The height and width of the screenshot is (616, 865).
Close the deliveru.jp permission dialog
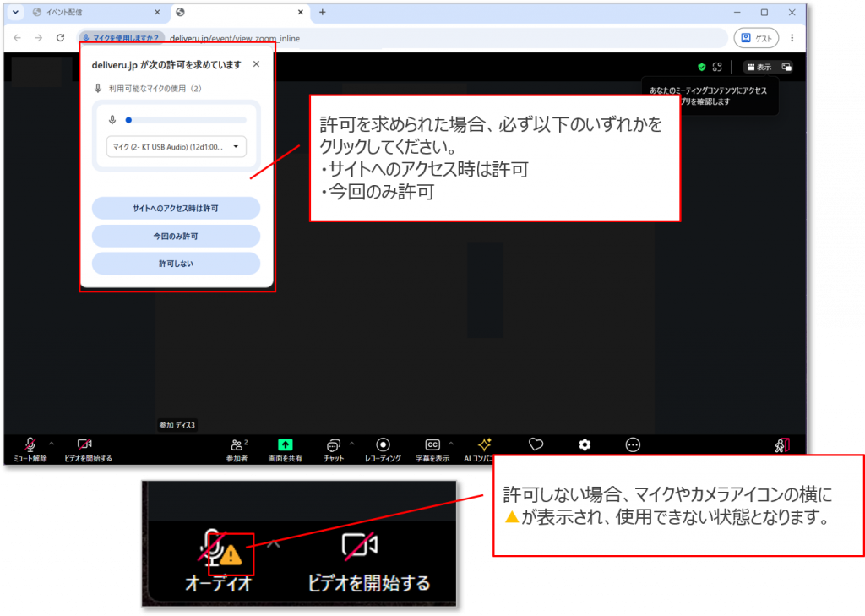point(256,64)
